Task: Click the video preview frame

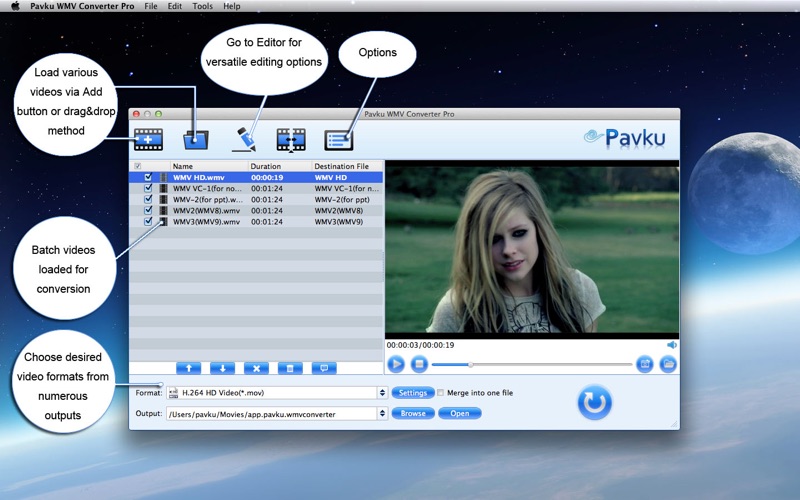Action: click(532, 249)
